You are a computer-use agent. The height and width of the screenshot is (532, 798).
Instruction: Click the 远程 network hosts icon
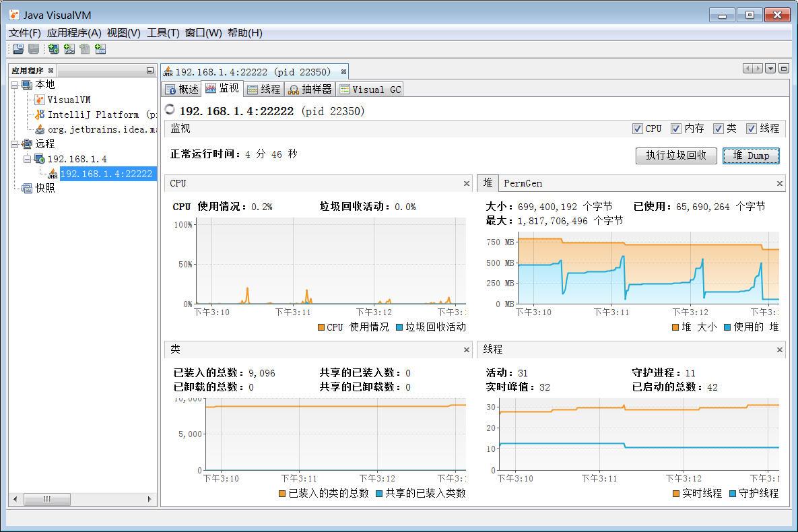(x=27, y=144)
